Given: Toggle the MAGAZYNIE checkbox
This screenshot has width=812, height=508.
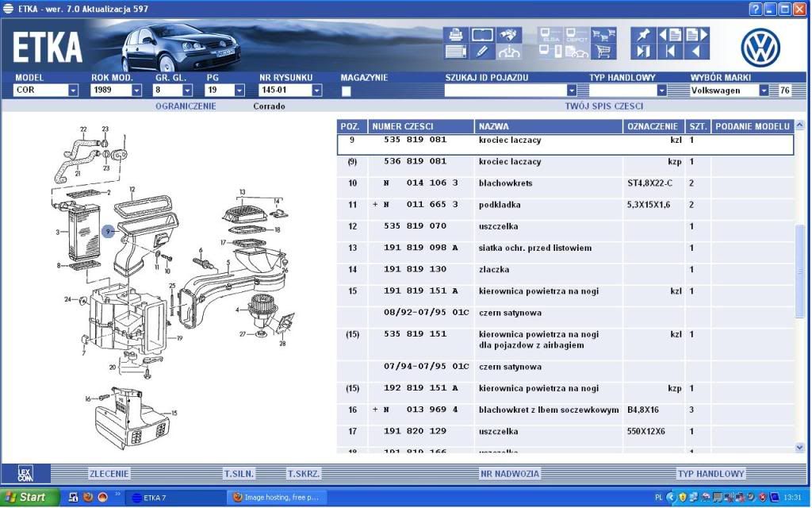Looking at the screenshot, I should (347, 91).
